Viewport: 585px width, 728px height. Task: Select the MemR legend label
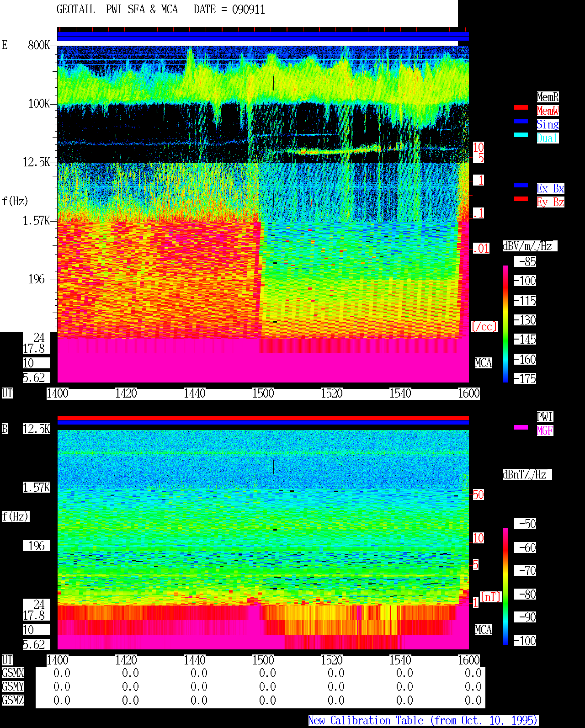point(548,97)
